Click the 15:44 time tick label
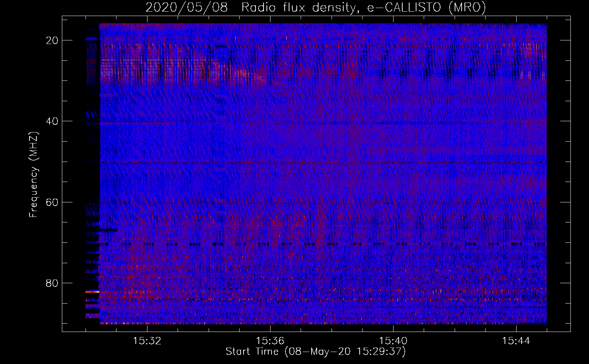589x364 pixels. point(516,341)
